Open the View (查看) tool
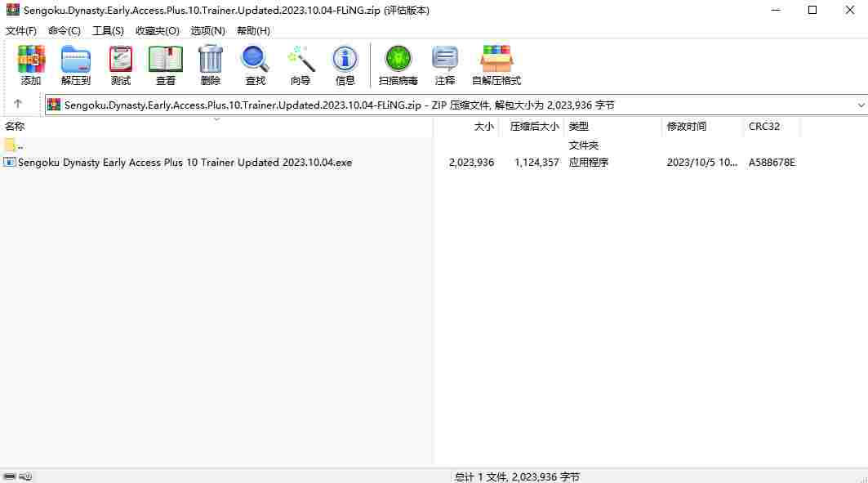 coord(166,65)
